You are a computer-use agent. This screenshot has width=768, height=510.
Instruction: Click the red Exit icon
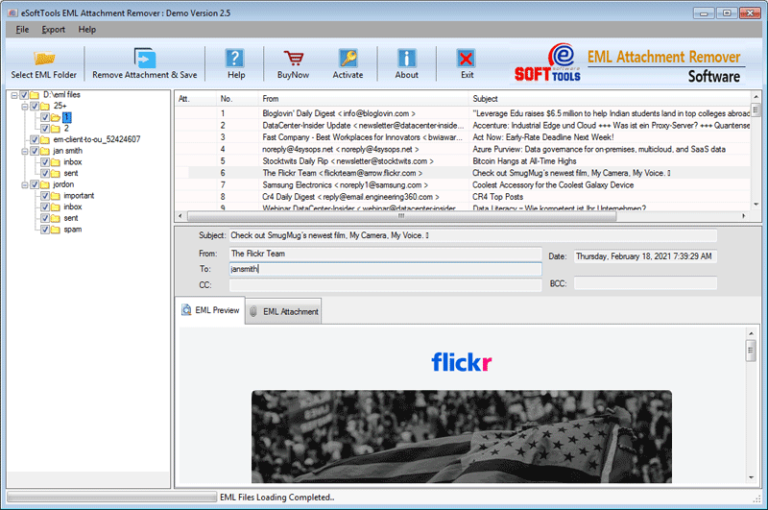[466, 58]
